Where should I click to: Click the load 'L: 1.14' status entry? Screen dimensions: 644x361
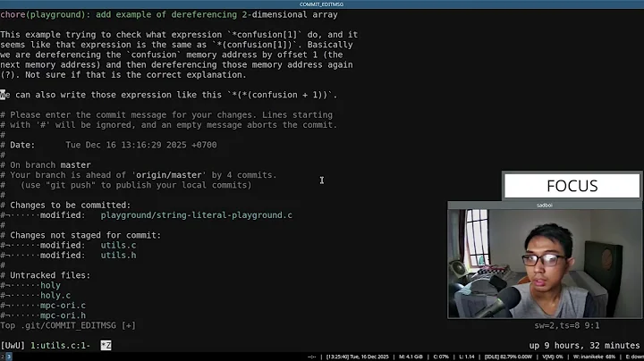point(467,357)
